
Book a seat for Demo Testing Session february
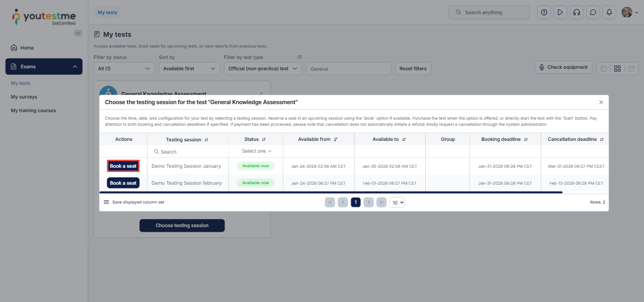pos(123,183)
